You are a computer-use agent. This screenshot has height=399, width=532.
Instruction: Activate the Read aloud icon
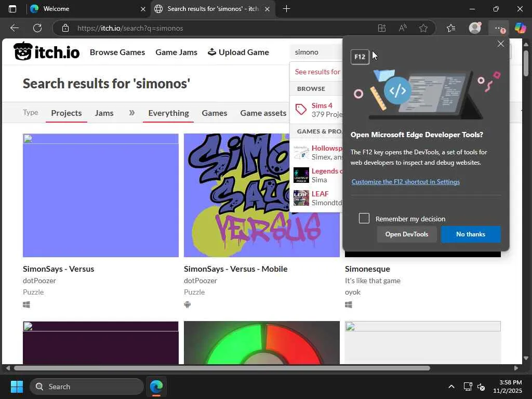403,28
